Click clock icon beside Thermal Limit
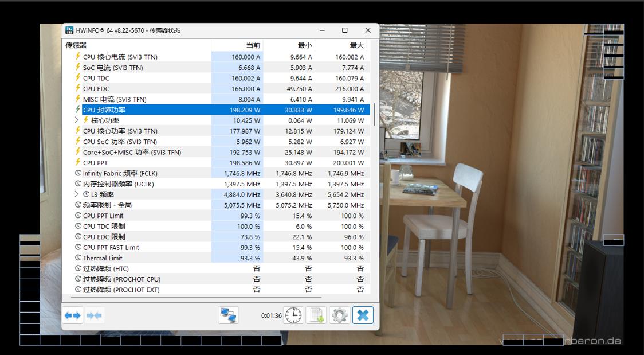The image size is (644, 355). (x=78, y=258)
